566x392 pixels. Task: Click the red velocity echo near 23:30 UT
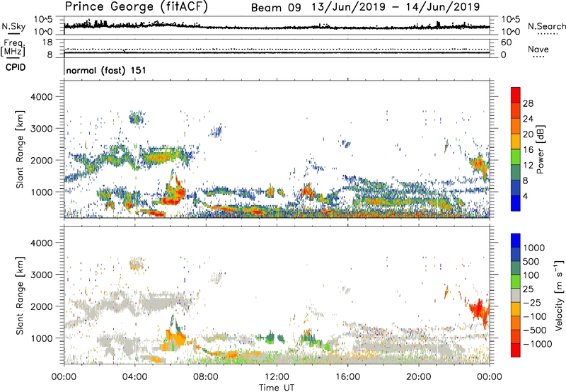click(480, 311)
